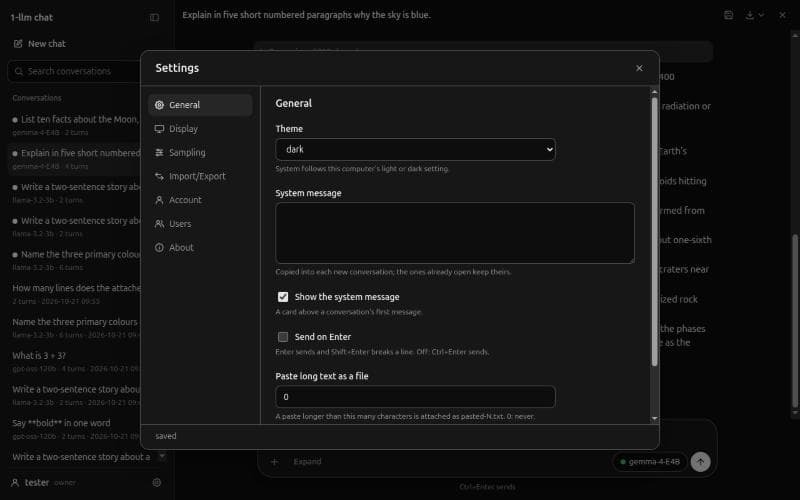Image resolution: width=800 pixels, height=500 pixels.
Task: Open the 'Name the three primary colours' 2026-10-21 chat
Action: point(74,328)
